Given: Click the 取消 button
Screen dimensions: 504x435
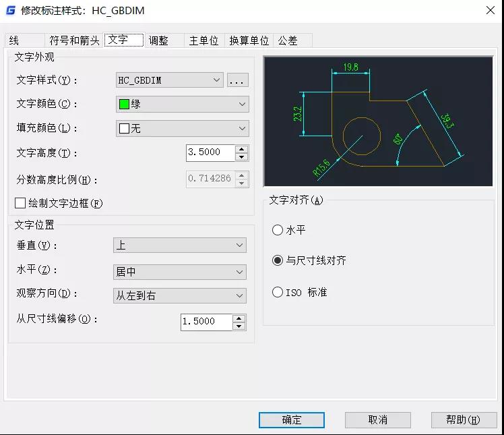Looking at the screenshot, I should [378, 420].
